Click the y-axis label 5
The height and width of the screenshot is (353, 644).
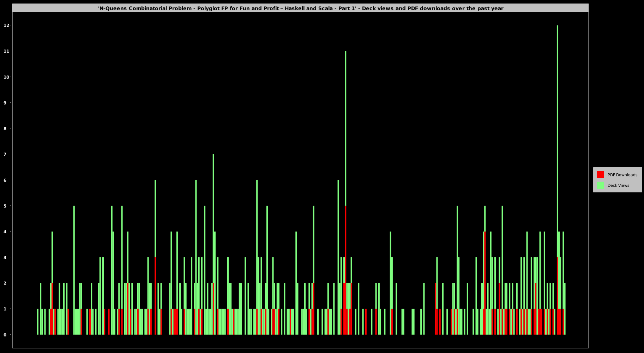pyautogui.click(x=5, y=206)
